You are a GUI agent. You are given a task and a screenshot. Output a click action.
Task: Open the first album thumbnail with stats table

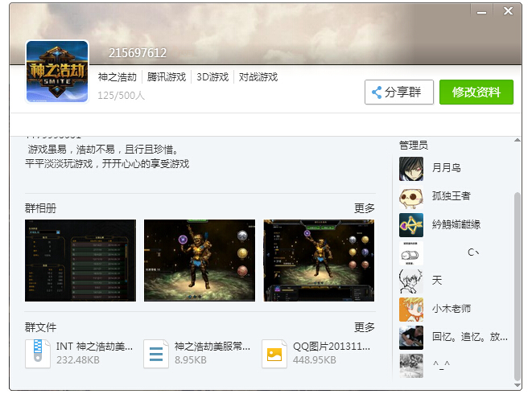[80, 261]
